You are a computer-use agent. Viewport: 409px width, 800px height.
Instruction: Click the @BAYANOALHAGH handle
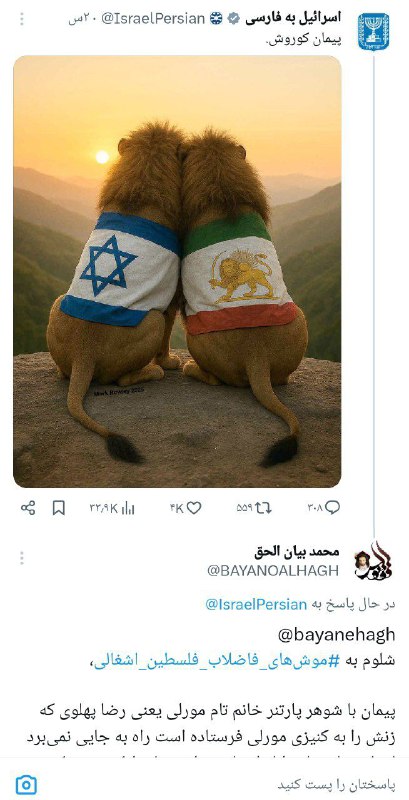coord(273,570)
